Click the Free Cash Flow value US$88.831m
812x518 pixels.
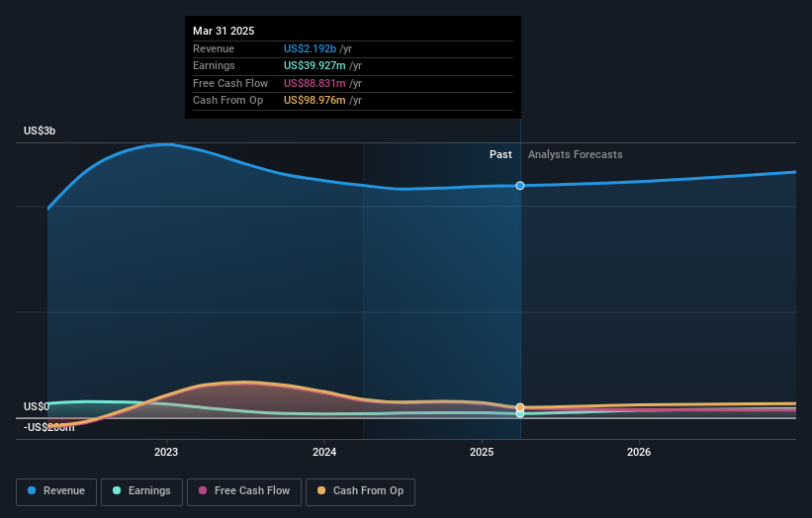315,83
